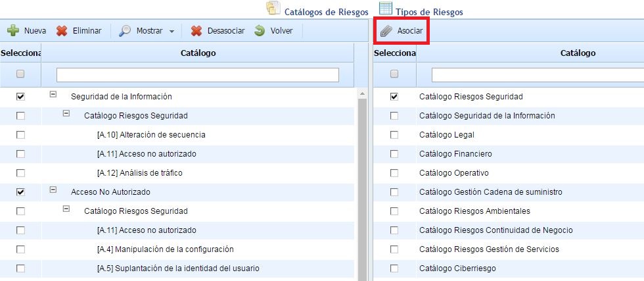Viewport: 644px width, 281px height.
Task: Collapse the Acceso No Autorizado node
Action: 53,190
